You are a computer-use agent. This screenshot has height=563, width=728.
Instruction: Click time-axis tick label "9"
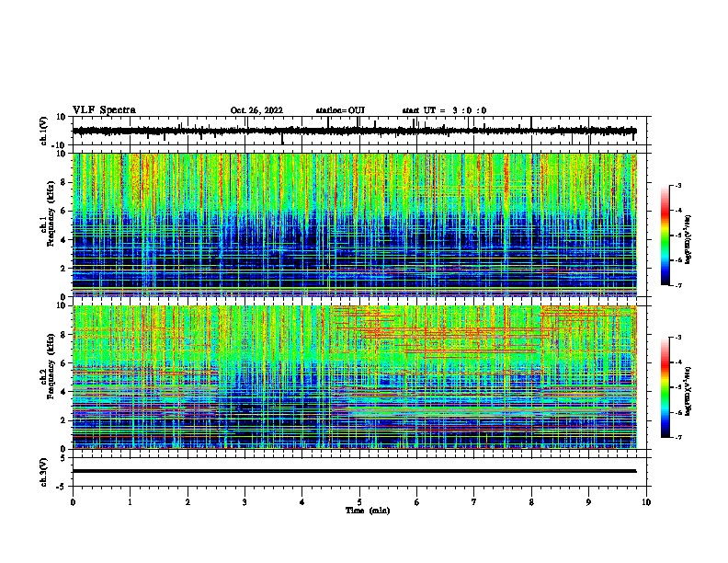588,502
